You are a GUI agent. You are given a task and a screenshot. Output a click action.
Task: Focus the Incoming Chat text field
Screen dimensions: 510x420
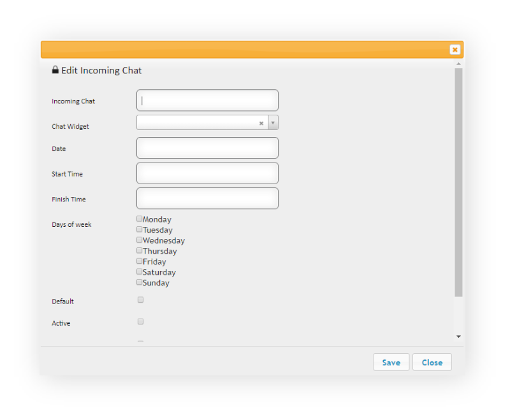207,101
